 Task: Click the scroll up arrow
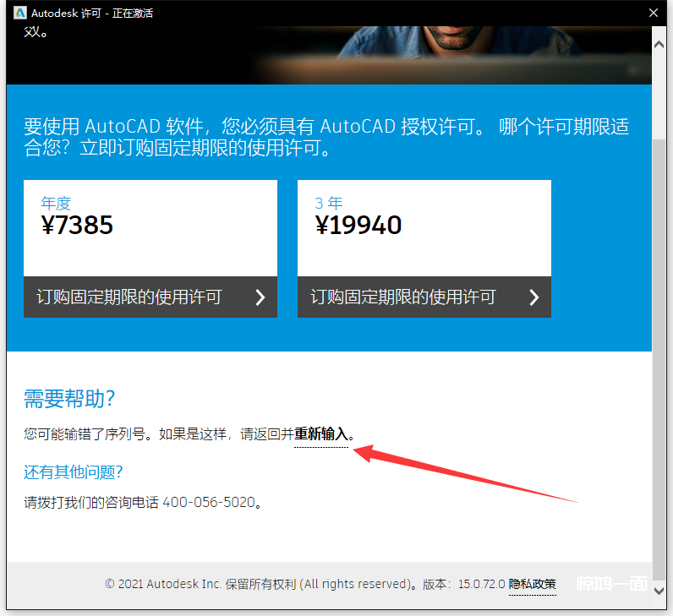[659, 45]
